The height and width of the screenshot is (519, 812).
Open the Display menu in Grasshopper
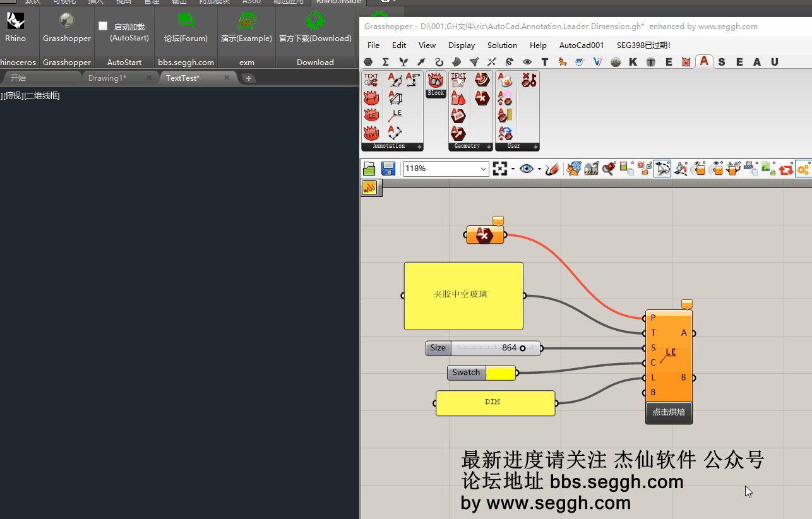coord(462,45)
